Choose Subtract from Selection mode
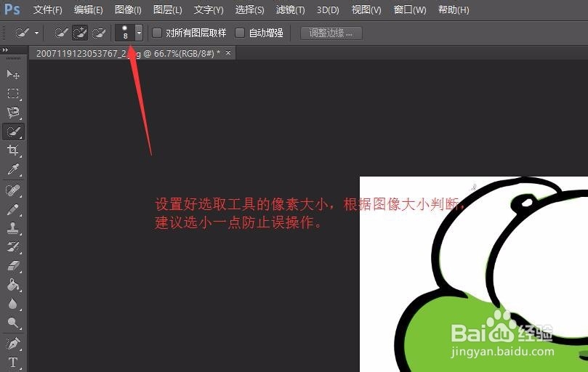588x372 pixels. [99, 33]
